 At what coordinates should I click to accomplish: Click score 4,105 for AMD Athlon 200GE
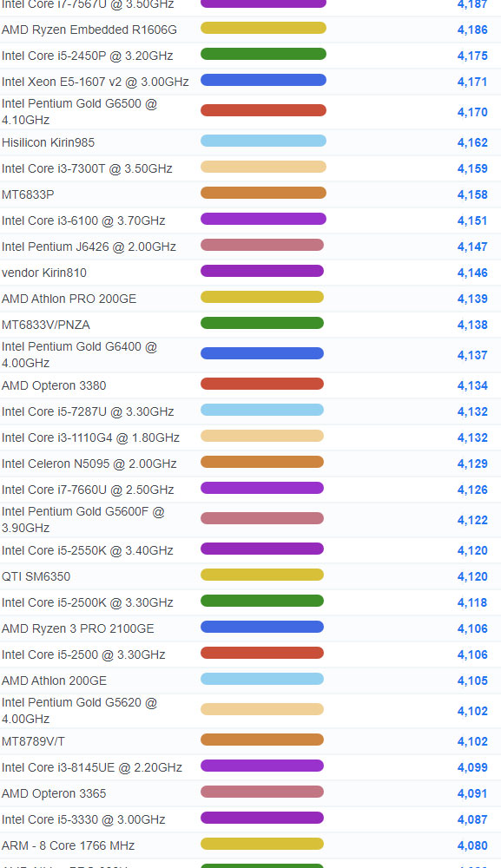(472, 681)
